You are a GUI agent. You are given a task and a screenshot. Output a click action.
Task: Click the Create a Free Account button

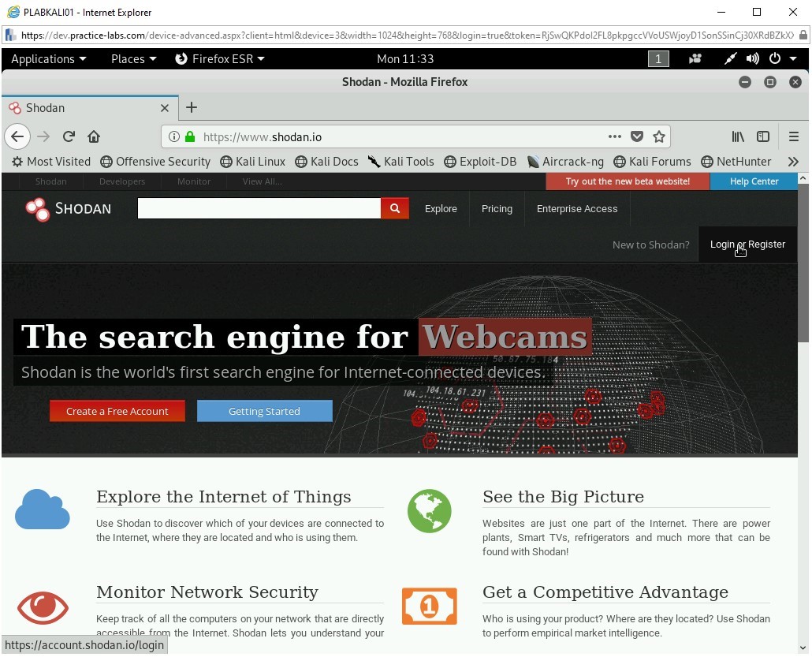coord(117,410)
